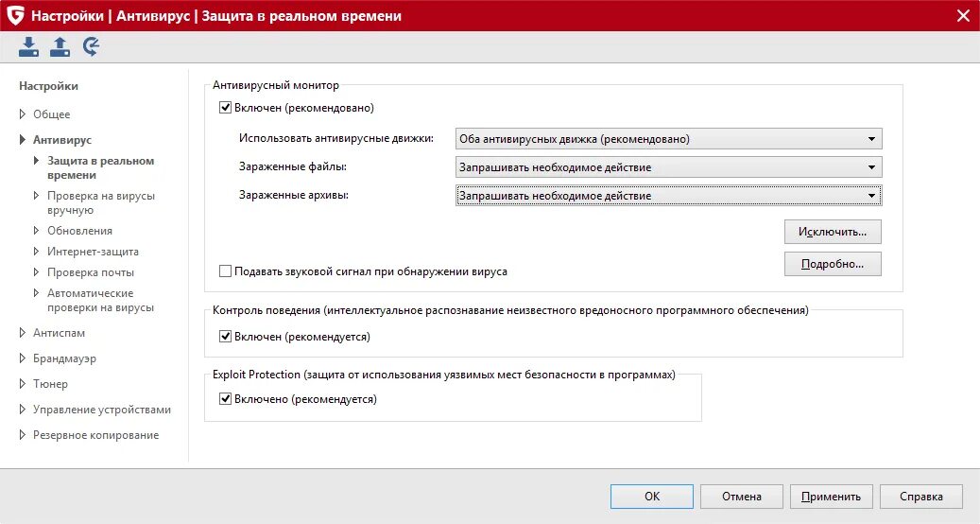
Task: Open the 'Зараженные файлы' dropdown
Action: [x=669, y=167]
